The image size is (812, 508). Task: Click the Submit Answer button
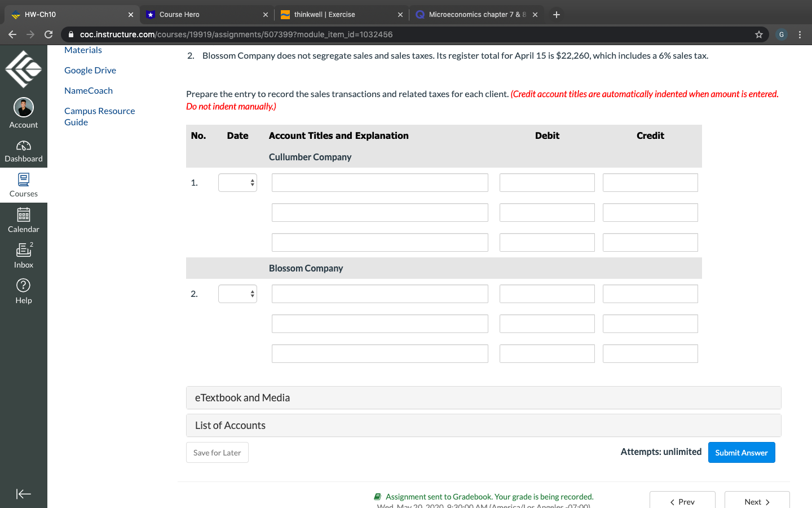pyautogui.click(x=742, y=453)
